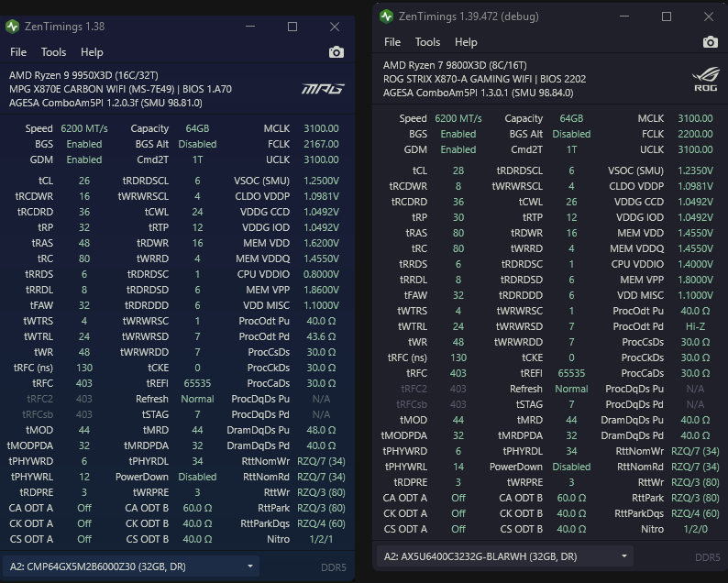Click MEM VPP value 1.8600V
The width and height of the screenshot is (728, 583).
pyautogui.click(x=321, y=290)
